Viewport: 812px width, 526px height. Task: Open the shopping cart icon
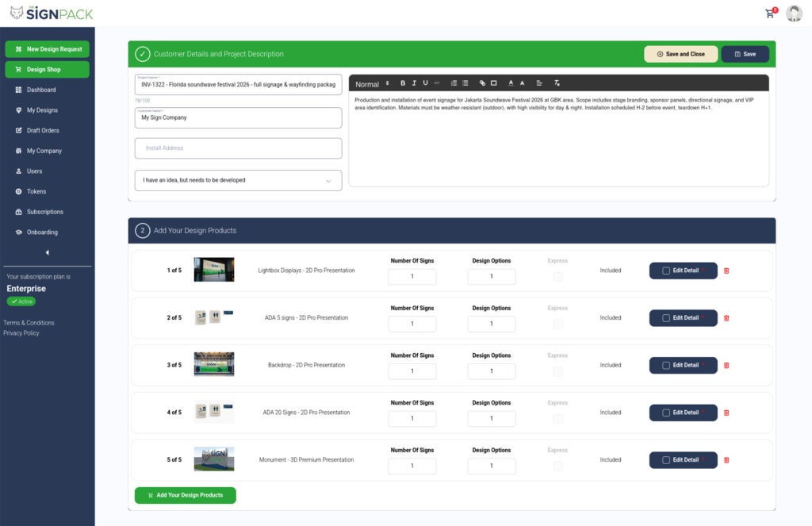[771, 13]
